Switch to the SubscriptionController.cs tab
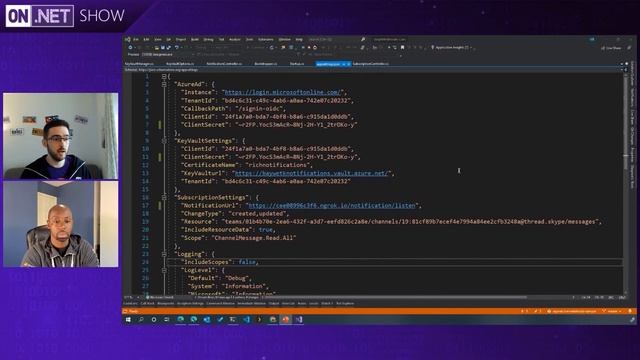This screenshot has width=640, height=360. point(371,64)
